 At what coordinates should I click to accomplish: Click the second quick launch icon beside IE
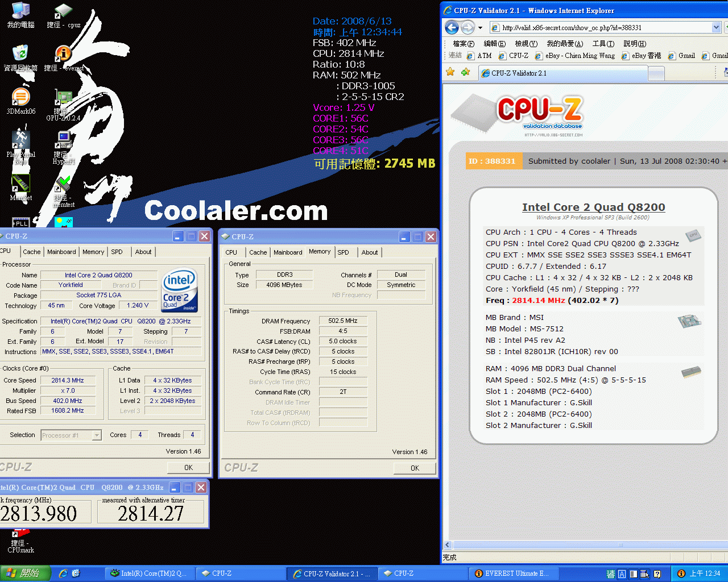76,573
